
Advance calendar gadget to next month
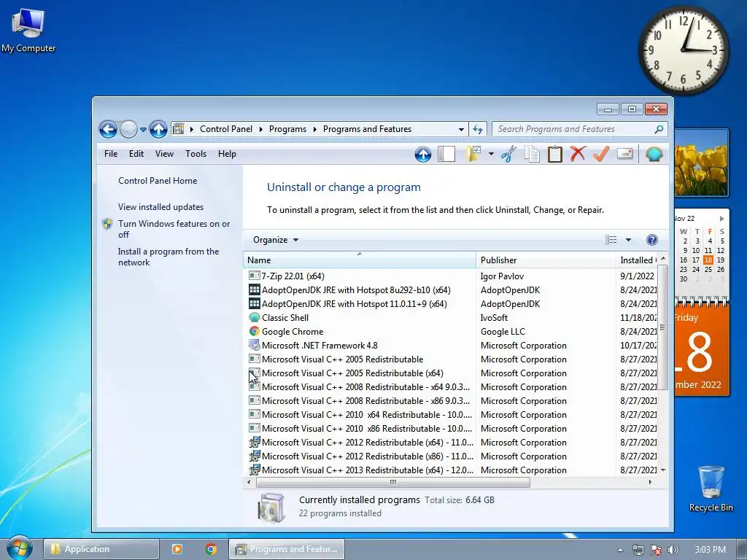721,219
